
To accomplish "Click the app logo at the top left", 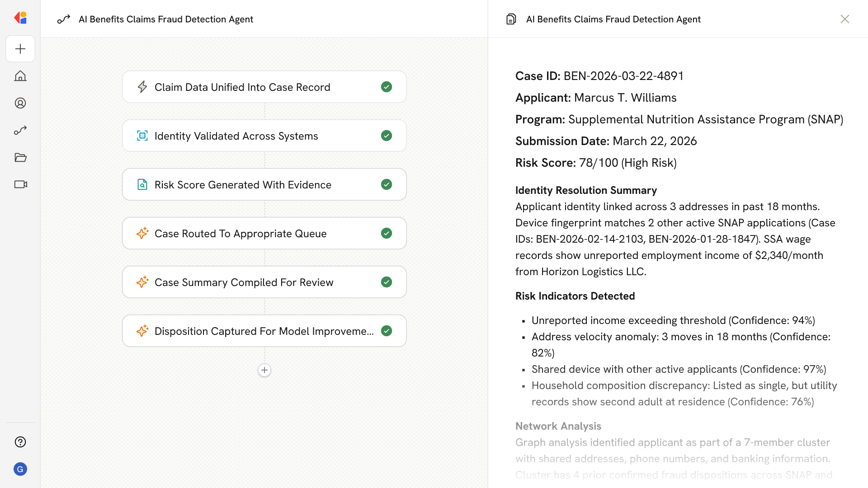I will [20, 18].
